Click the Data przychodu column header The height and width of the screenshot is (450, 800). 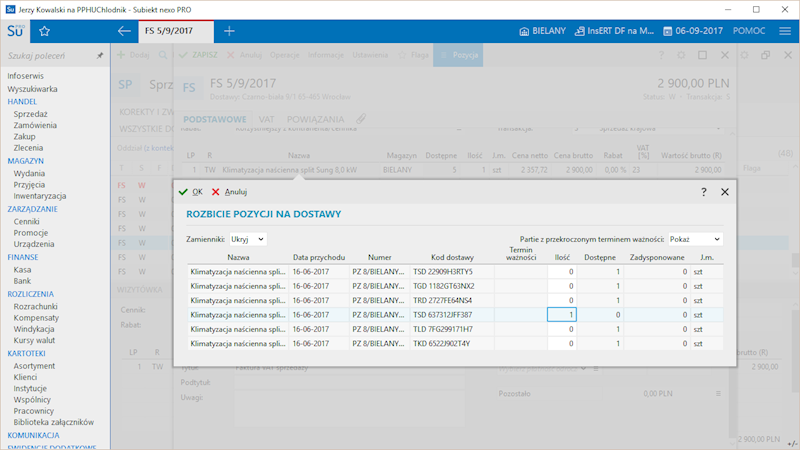tap(319, 258)
